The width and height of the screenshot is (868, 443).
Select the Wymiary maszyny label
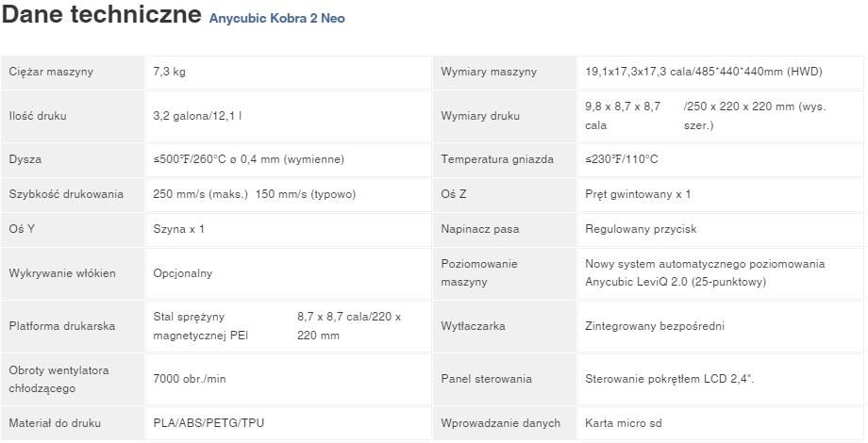coord(489,72)
